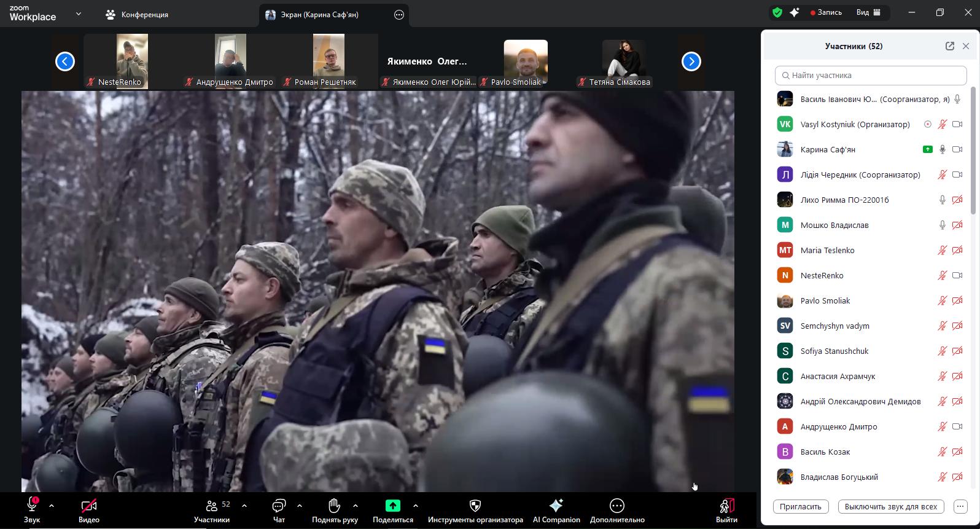The width and height of the screenshot is (980, 529).
Task: Pop out the participants panel
Action: pyautogui.click(x=950, y=46)
